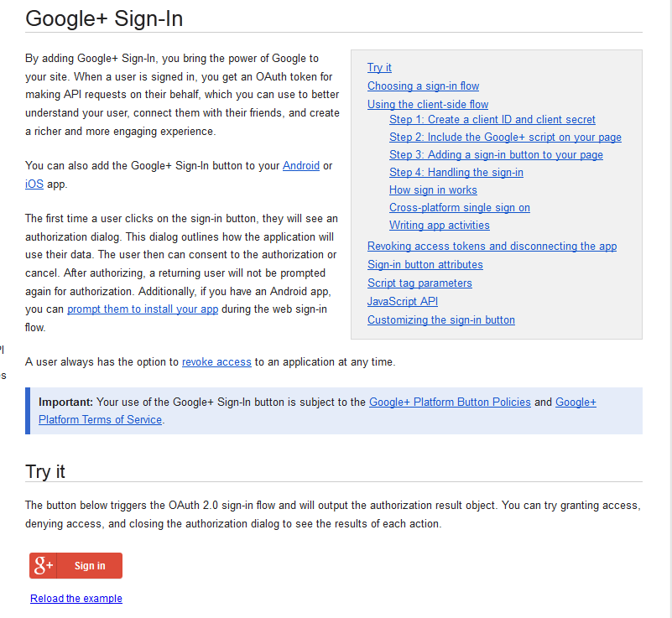The width and height of the screenshot is (672, 618).
Task: Select Using the client-side flow entry
Action: click(428, 105)
